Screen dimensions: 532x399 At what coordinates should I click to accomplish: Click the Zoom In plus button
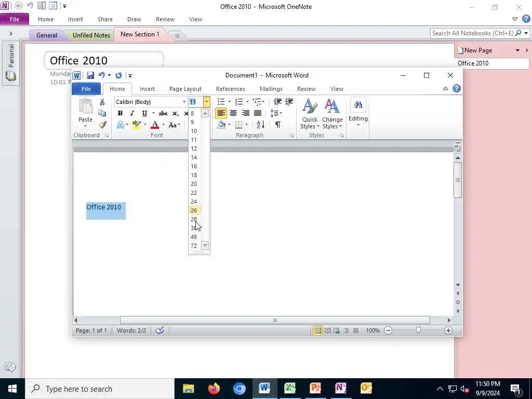coord(448,330)
